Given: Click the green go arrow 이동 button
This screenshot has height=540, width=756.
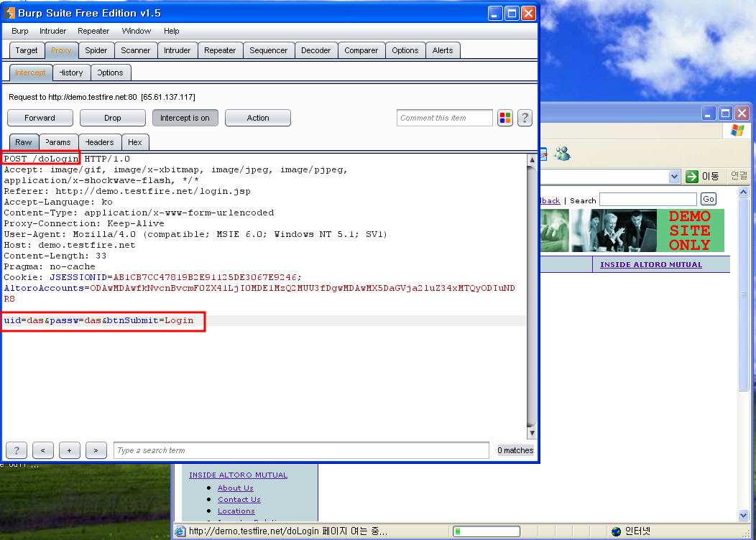Looking at the screenshot, I should (703, 177).
